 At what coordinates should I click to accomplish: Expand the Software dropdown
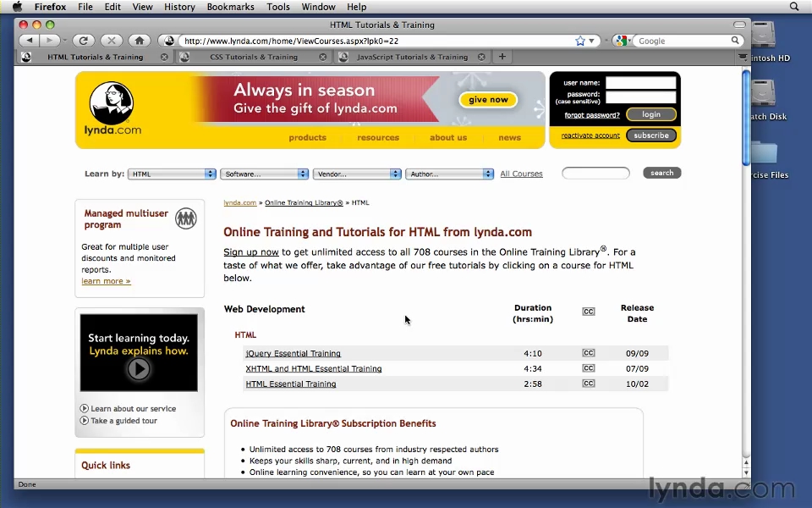pyautogui.click(x=266, y=174)
